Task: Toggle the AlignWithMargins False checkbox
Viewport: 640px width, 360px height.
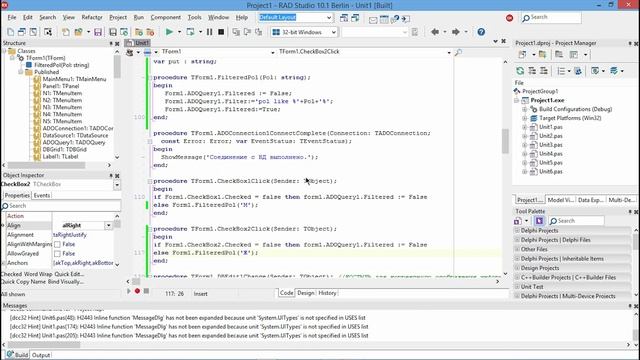Action: (58, 244)
